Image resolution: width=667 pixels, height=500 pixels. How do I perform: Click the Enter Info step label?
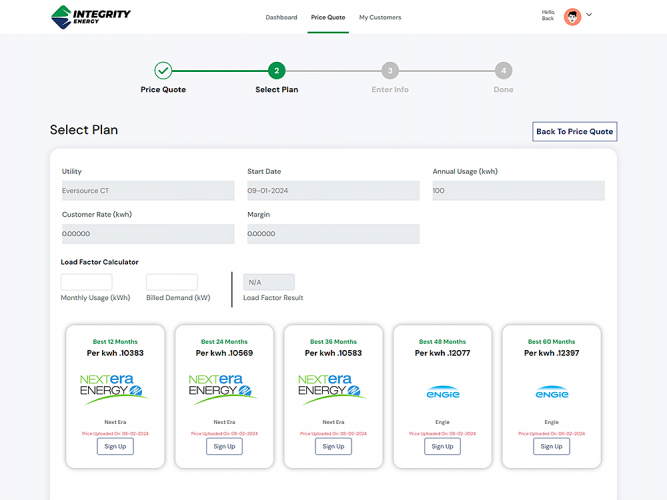tap(390, 90)
